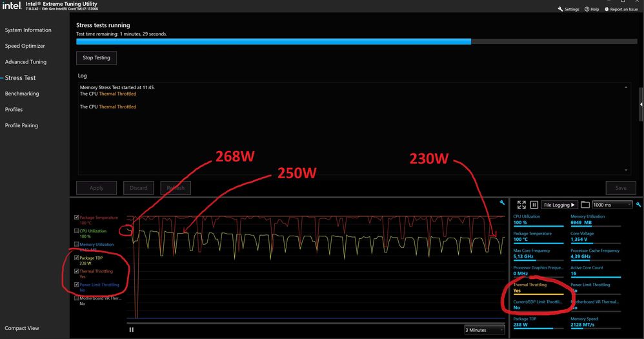Click the log scrollbar up arrow
The height and width of the screenshot is (339, 644).
(626, 87)
